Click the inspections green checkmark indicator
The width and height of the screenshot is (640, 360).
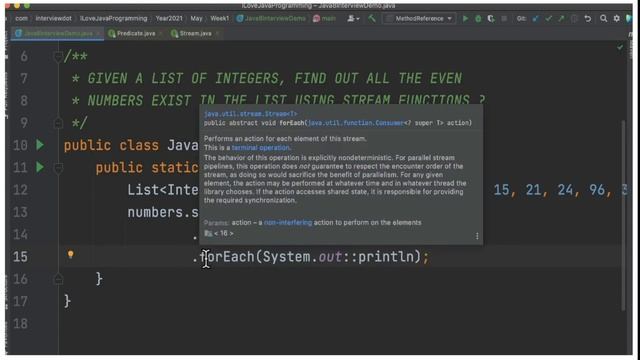click(x=620, y=47)
